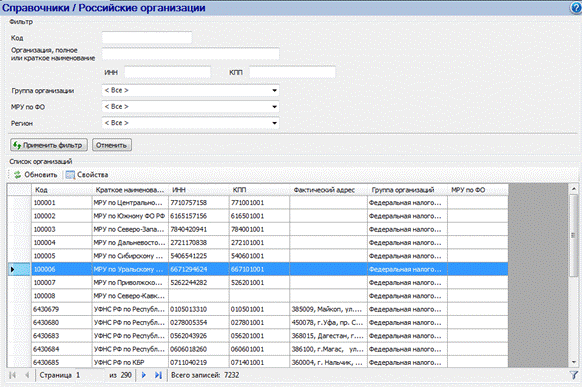Image resolution: width=582 pixels, height=387 pixels.
Task: Click address cell 368015, Дагестан
Action: coord(328,336)
